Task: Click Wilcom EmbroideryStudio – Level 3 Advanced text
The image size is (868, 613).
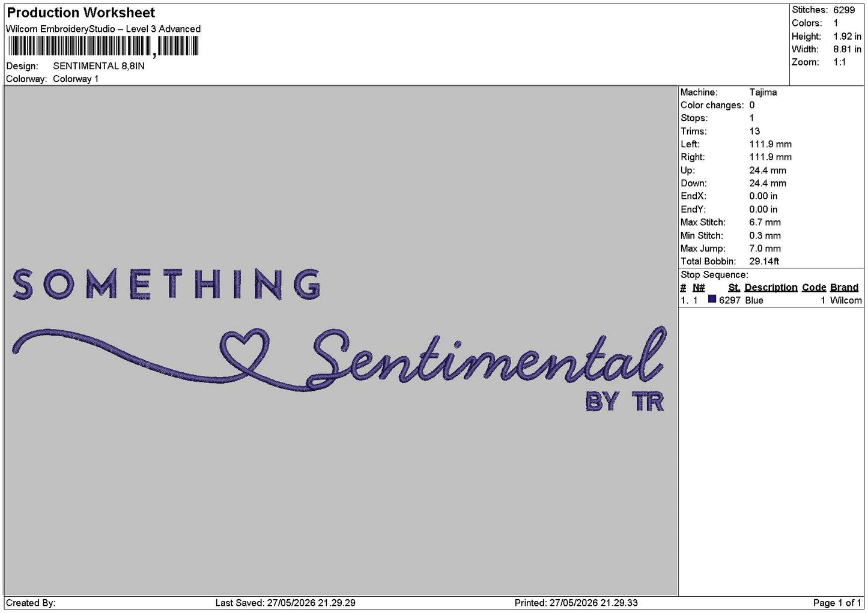Action: 103,29
